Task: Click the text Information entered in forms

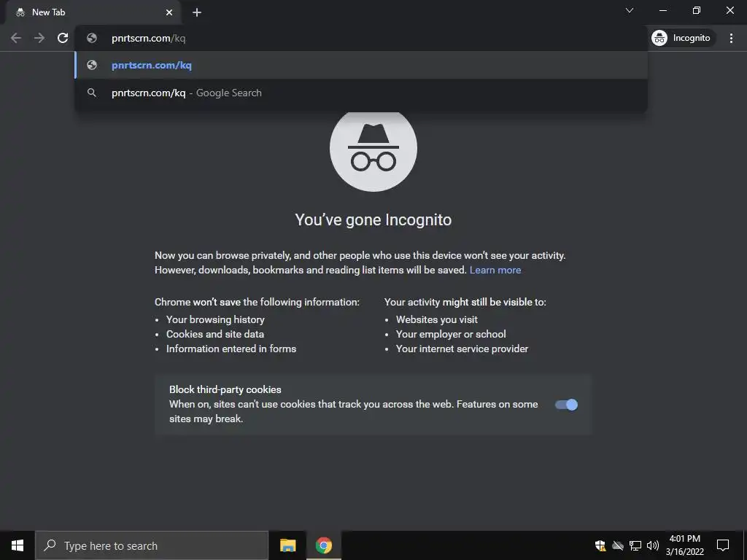Action: 231,349
